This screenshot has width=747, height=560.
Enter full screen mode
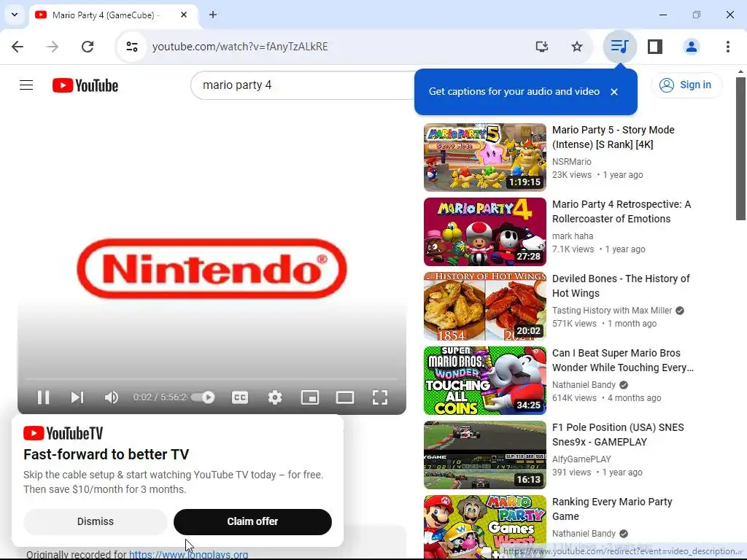coord(379,397)
